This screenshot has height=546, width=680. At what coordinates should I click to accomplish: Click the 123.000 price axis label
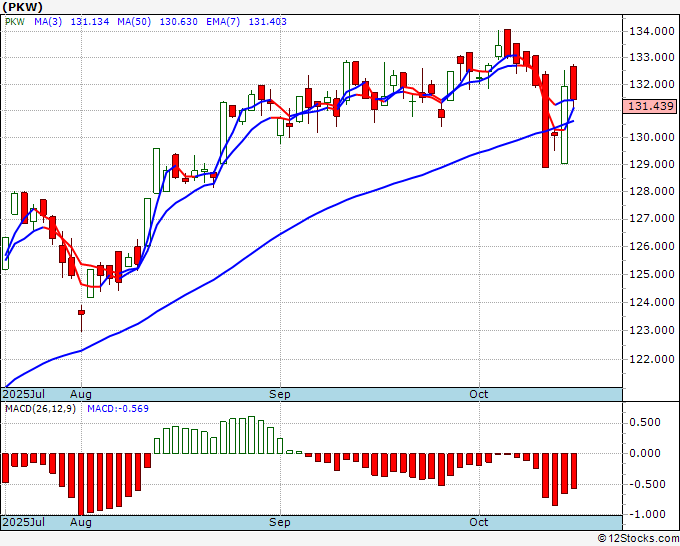652,330
